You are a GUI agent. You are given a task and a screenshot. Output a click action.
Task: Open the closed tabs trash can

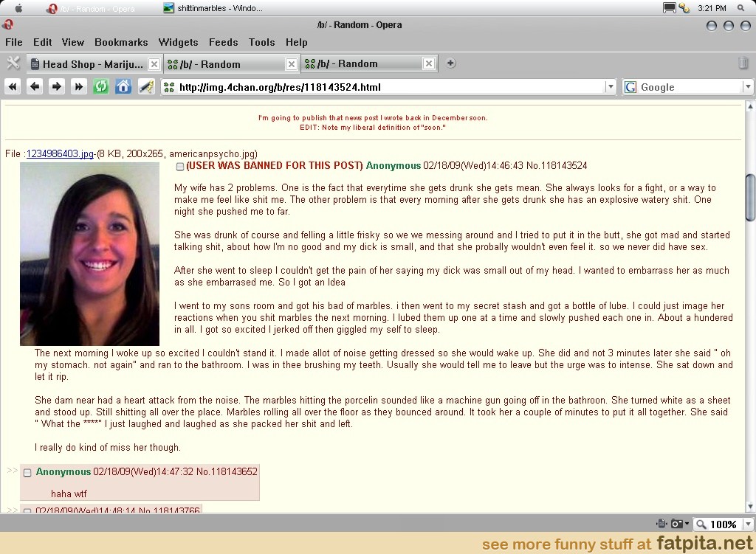pyautogui.click(x=743, y=63)
